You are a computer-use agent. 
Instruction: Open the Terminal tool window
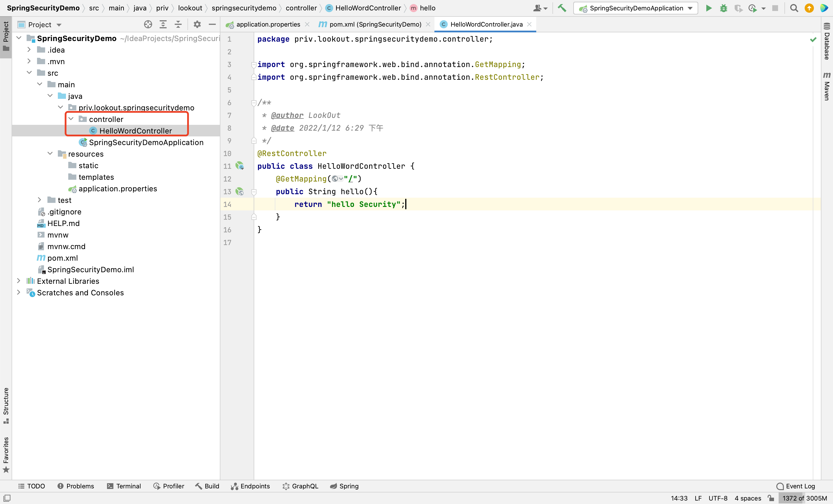tap(124, 486)
